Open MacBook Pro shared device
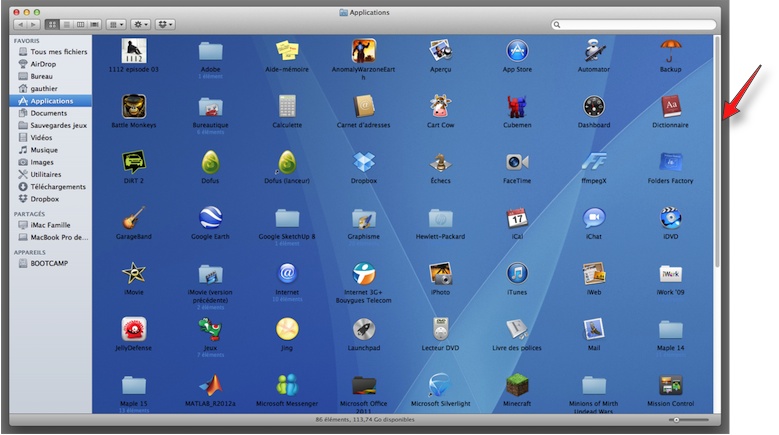The width and height of the screenshot is (779, 435). pos(51,237)
